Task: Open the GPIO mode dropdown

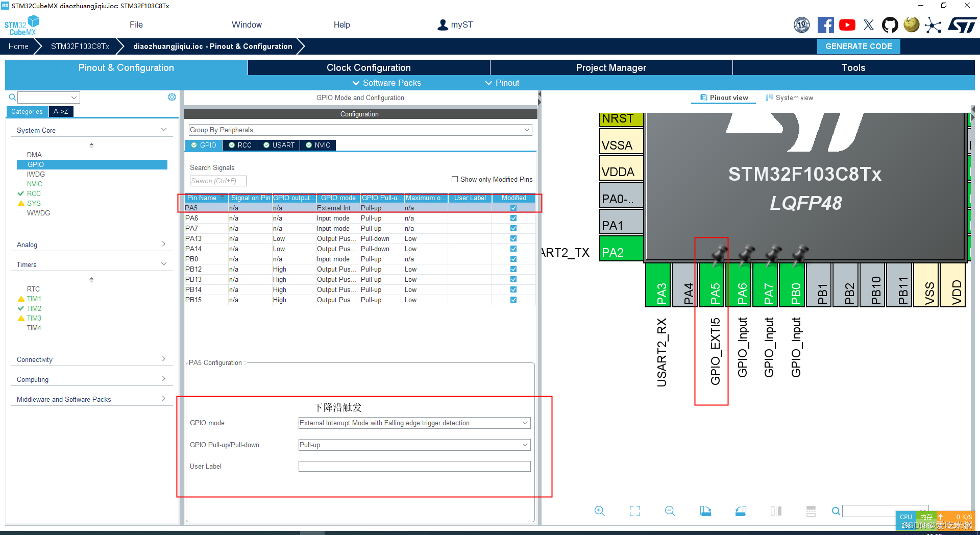Action: (414, 423)
